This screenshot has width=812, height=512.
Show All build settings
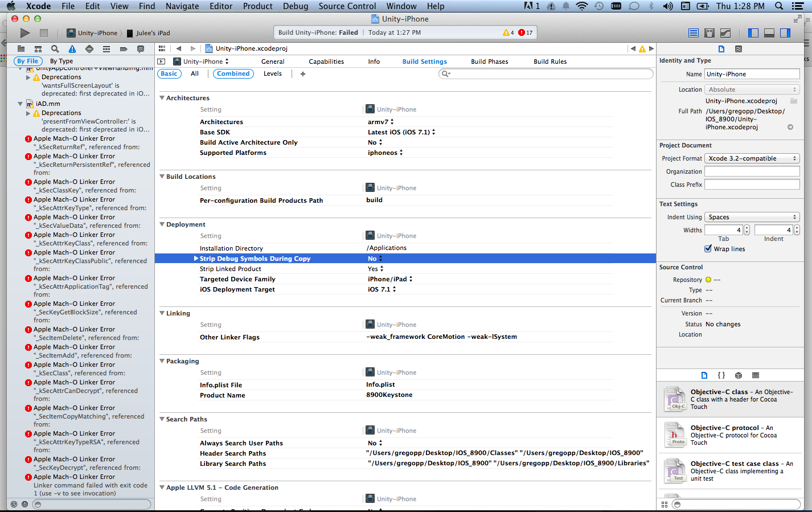(195, 73)
